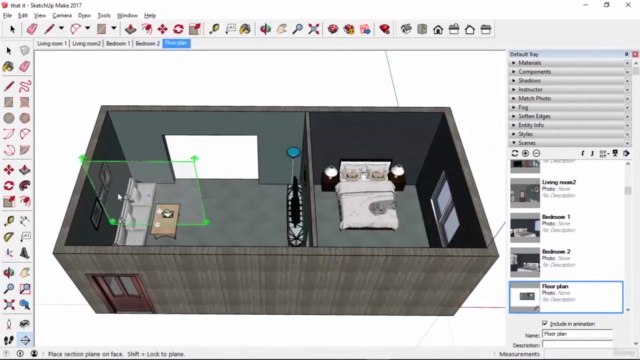Viewport: 640px width, 360px height.
Task: Add a new scene plus icon
Action: pos(525,153)
